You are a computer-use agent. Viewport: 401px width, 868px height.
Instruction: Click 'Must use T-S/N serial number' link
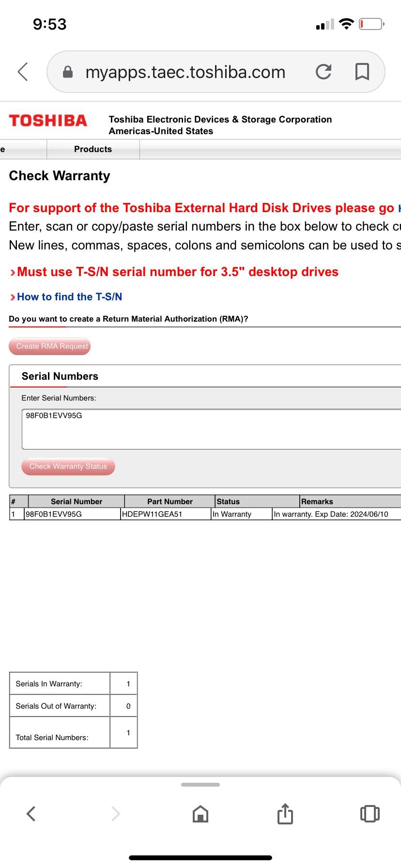point(177,272)
